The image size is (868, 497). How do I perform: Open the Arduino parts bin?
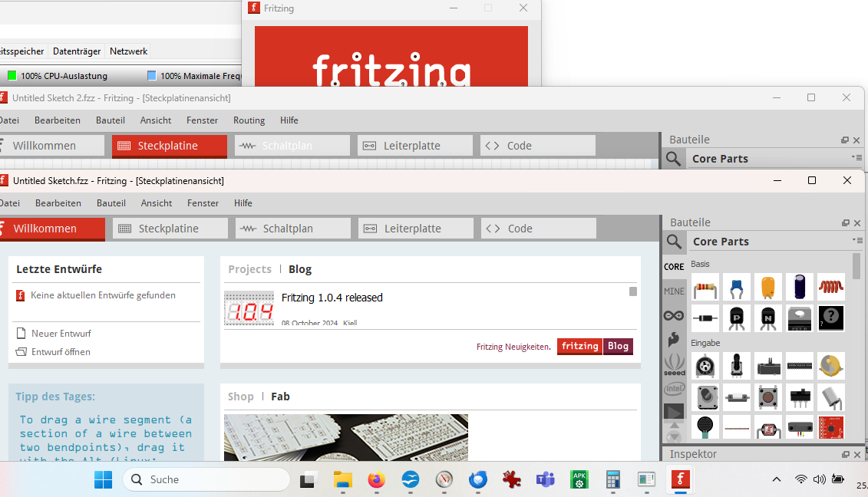pos(674,315)
